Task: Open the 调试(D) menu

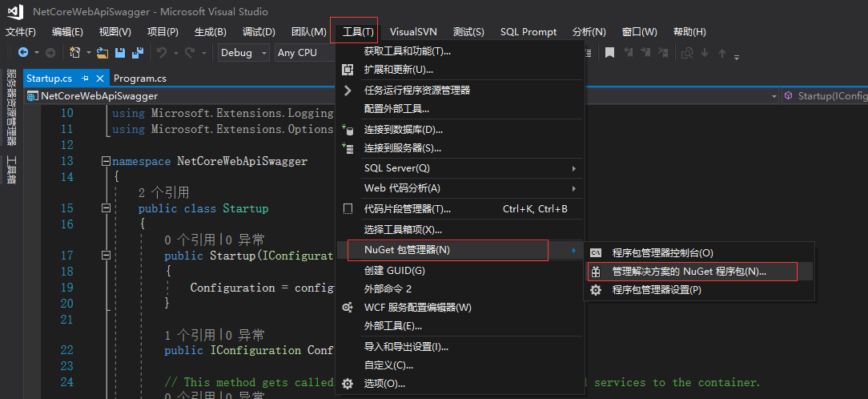Action: point(259,31)
